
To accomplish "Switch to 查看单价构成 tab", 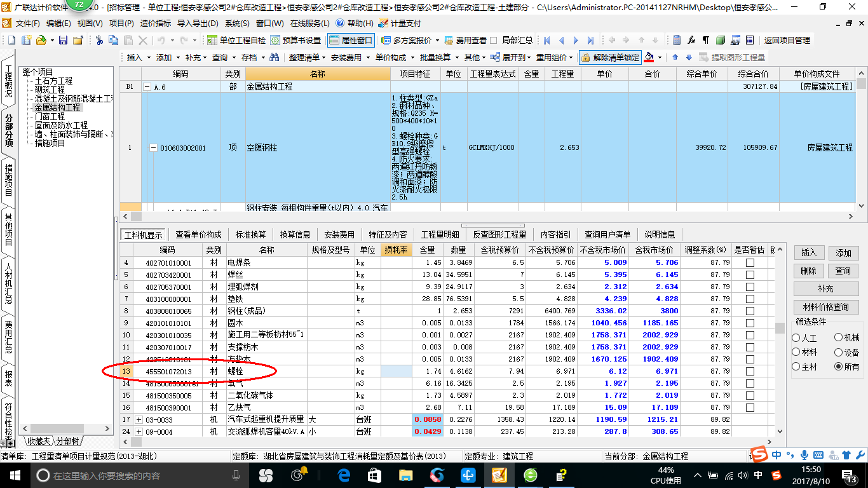I will [x=199, y=234].
